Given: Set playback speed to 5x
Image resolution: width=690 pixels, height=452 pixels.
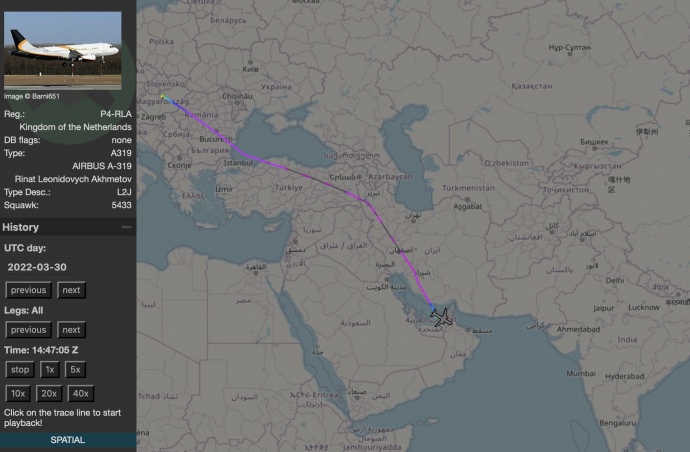Looking at the screenshot, I should (x=76, y=370).
